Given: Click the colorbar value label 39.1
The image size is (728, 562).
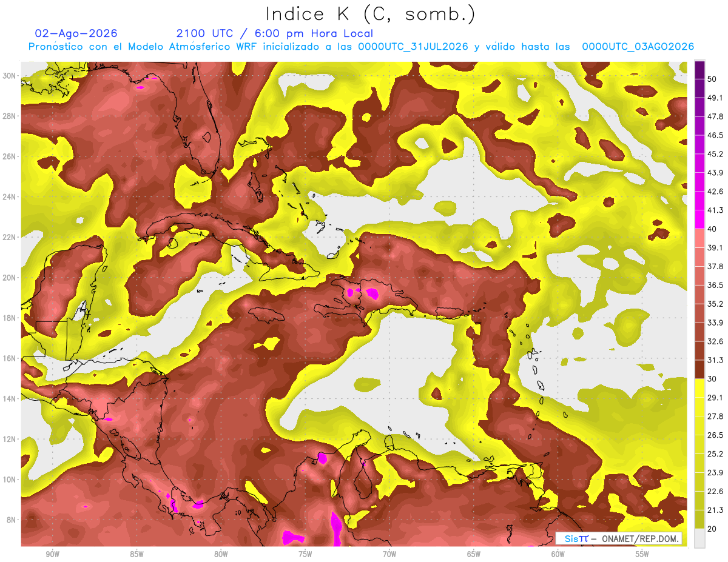Looking at the screenshot, I should (x=716, y=247).
